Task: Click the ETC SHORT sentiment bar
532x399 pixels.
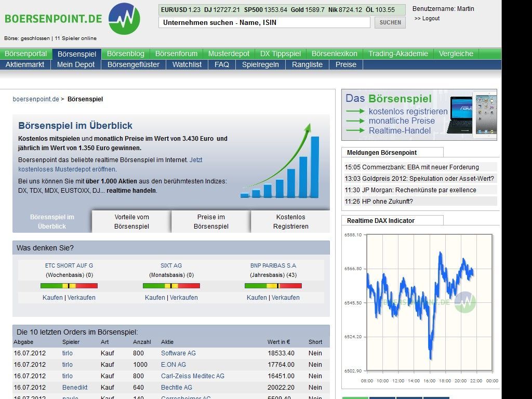Action: point(69,286)
